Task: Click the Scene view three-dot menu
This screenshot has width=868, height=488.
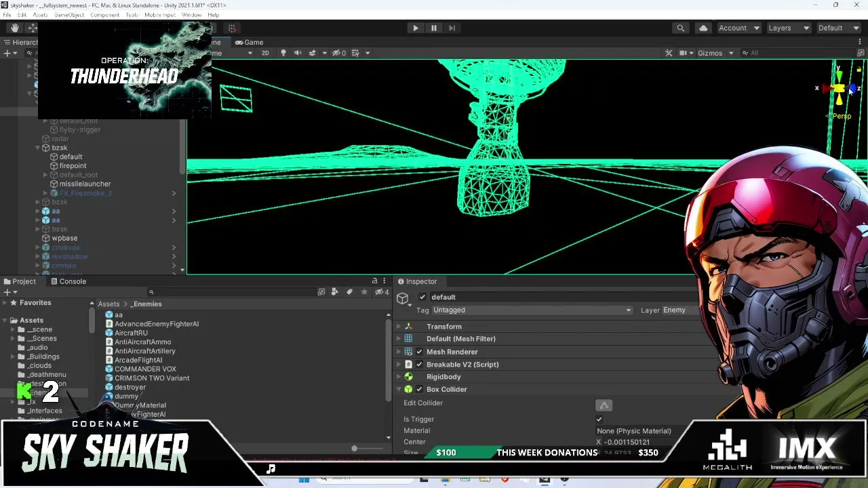Action: point(860,42)
